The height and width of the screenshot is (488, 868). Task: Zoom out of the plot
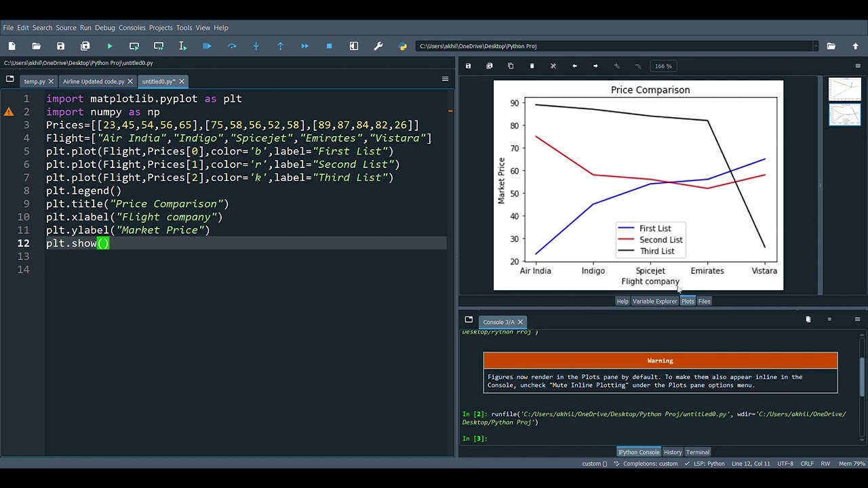[638, 66]
